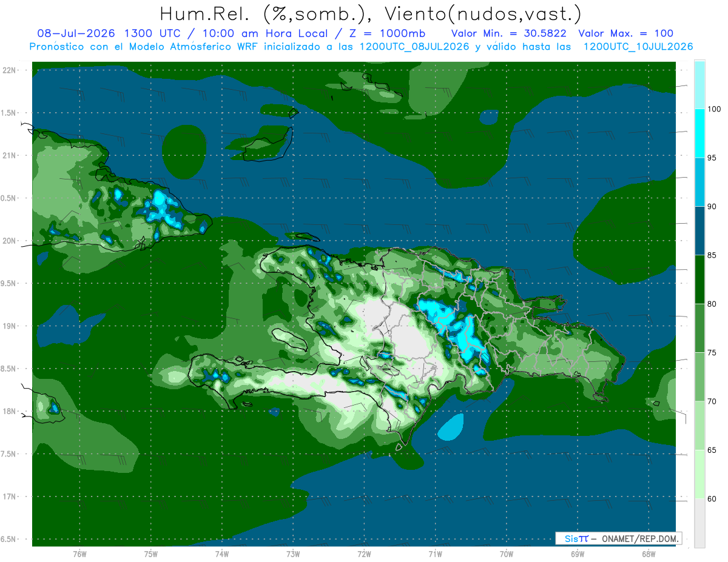Image resolution: width=728 pixels, height=562 pixels.
Task: Select the dark green 80–85 colorbar swatch
Action: point(699,279)
